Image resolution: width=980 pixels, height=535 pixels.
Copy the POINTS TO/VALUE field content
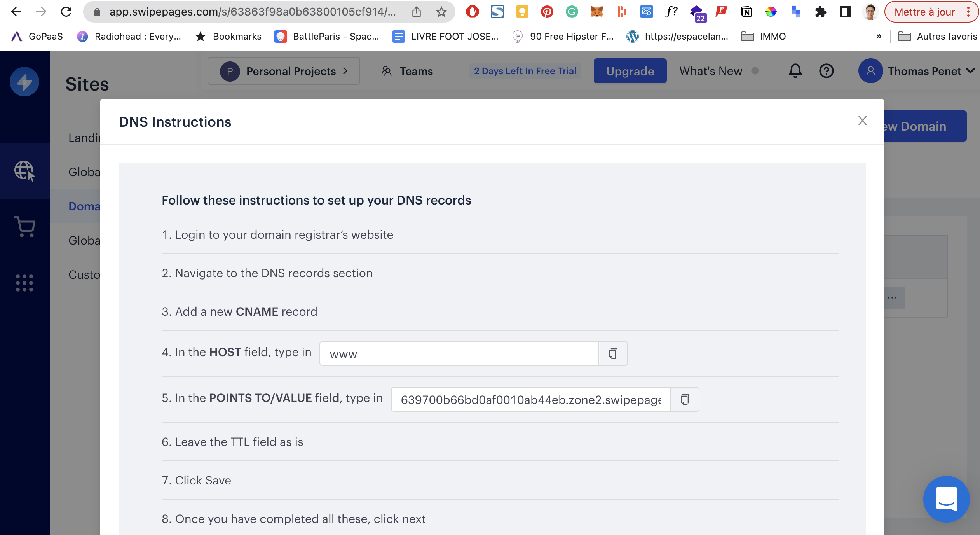(x=684, y=399)
